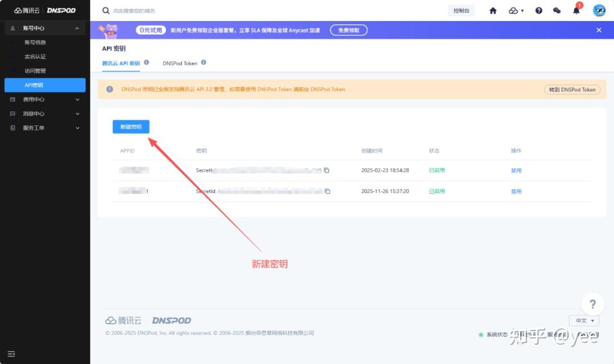Disable the first key via 禁用 link
The image size is (614, 364).
tap(516, 170)
